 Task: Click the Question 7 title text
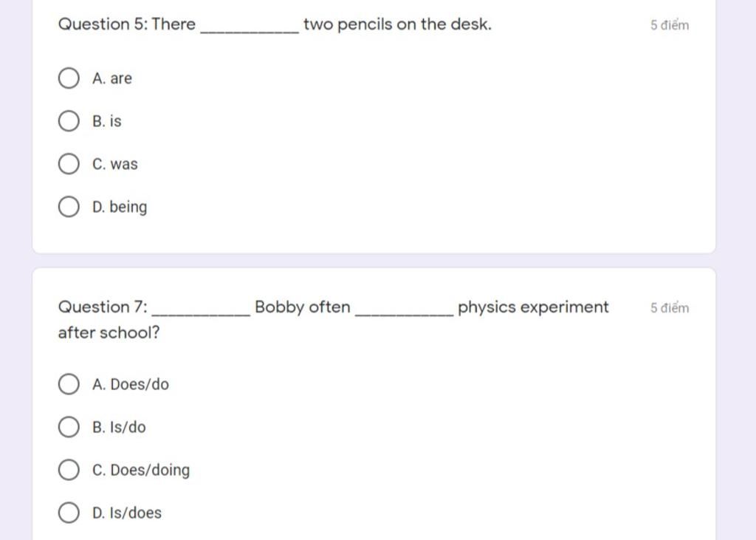[333, 307]
